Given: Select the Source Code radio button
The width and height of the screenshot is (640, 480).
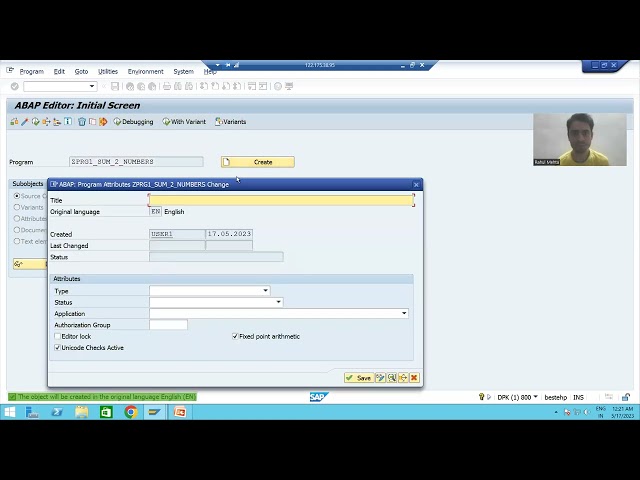Looking at the screenshot, I should [17, 196].
